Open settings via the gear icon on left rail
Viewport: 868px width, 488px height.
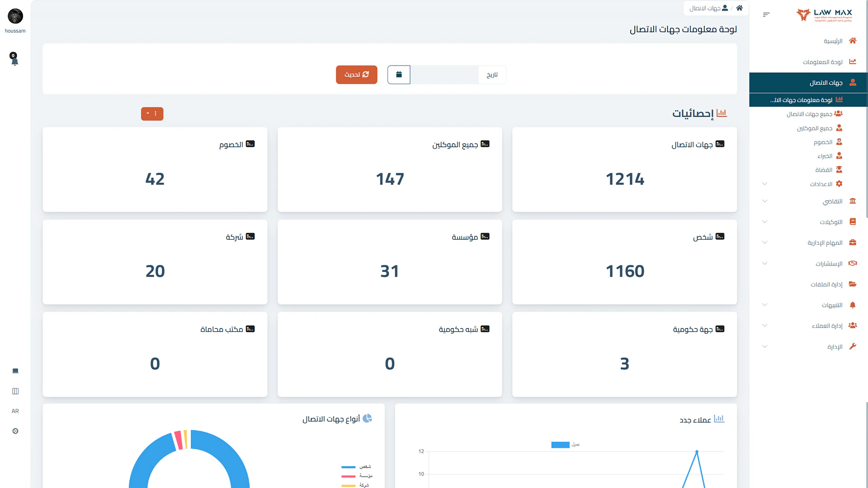click(15, 431)
